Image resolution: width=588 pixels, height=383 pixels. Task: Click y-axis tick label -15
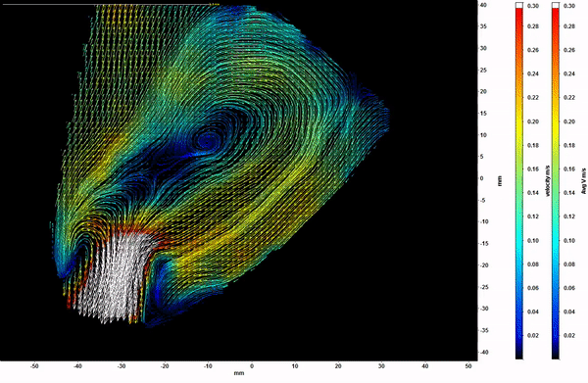[x=483, y=244]
